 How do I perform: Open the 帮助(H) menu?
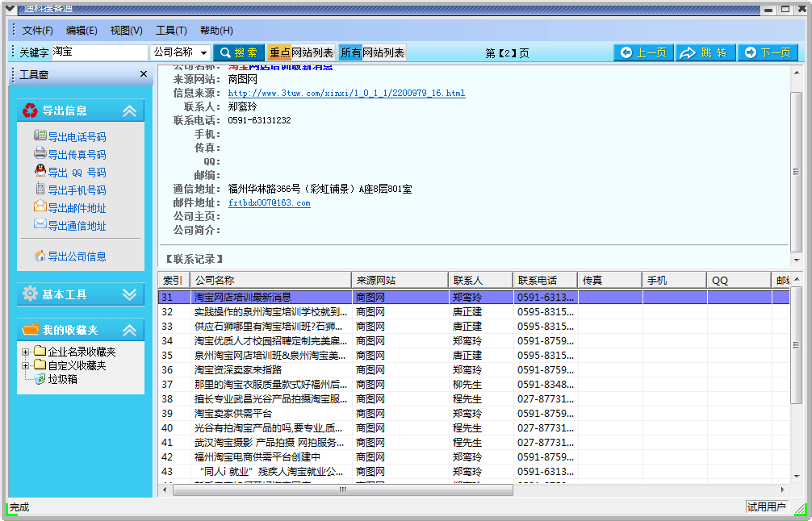216,31
